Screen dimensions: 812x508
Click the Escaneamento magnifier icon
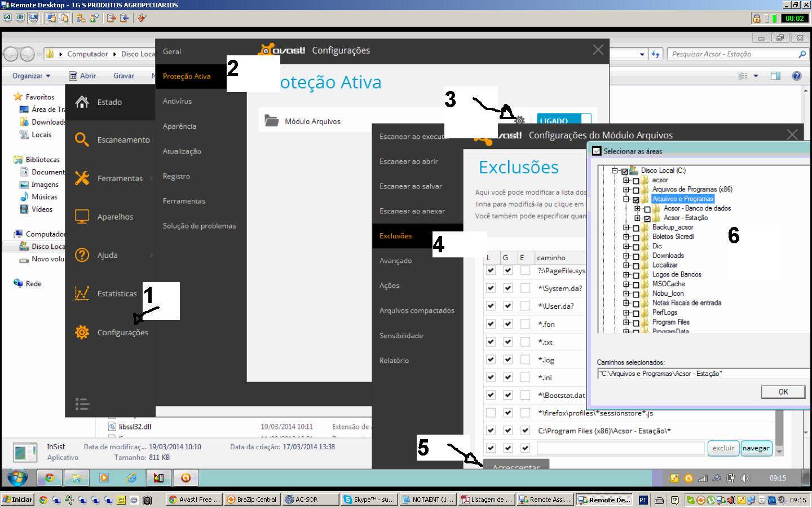(82, 139)
